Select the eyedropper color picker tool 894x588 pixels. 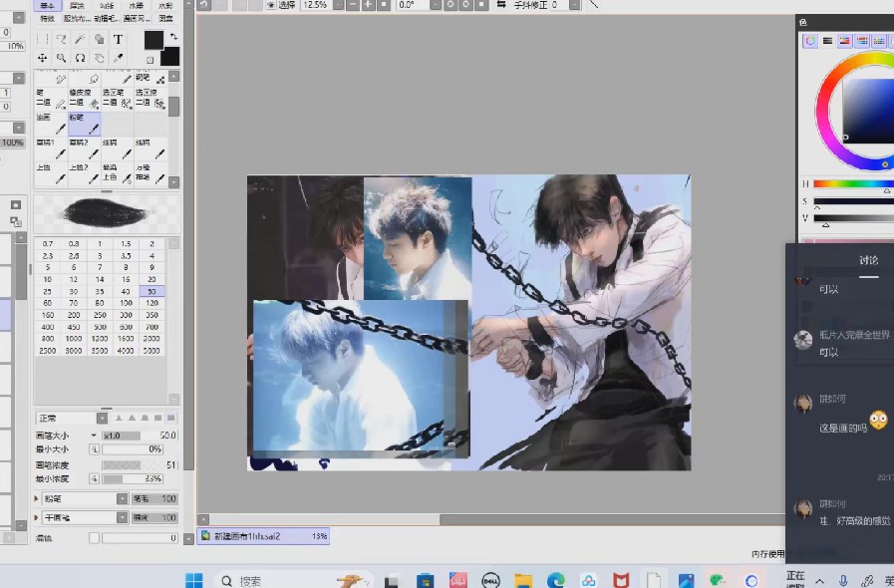pyautogui.click(x=118, y=59)
